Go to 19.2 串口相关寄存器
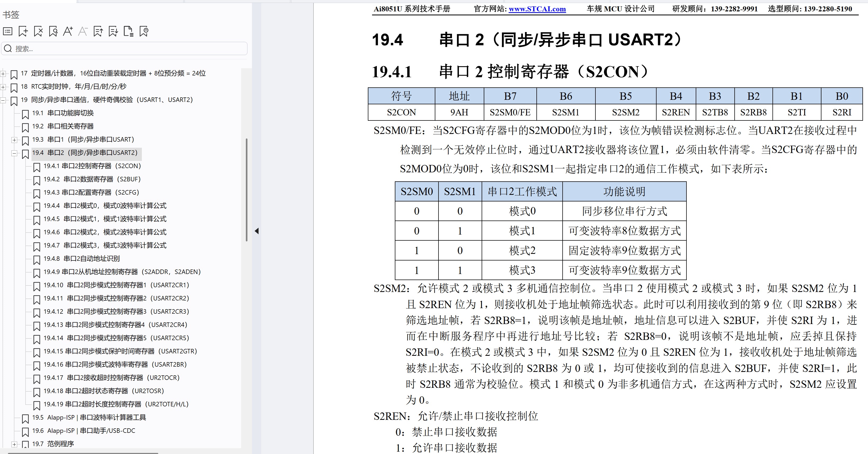868x454 pixels. click(63, 126)
